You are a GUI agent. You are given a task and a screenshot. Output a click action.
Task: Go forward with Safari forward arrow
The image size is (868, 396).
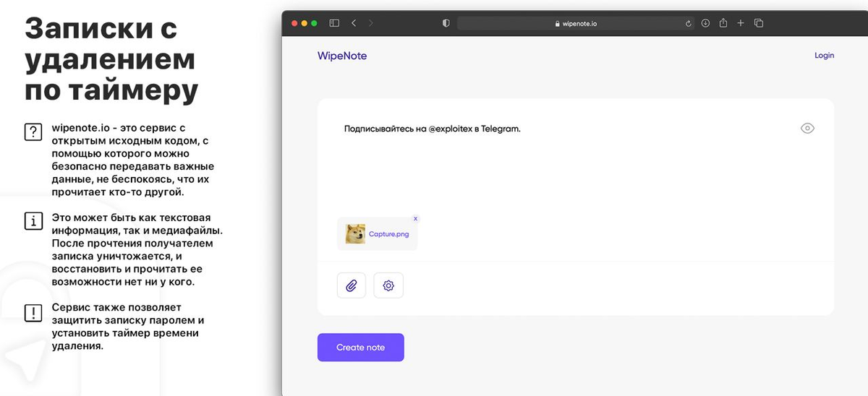pos(371,23)
